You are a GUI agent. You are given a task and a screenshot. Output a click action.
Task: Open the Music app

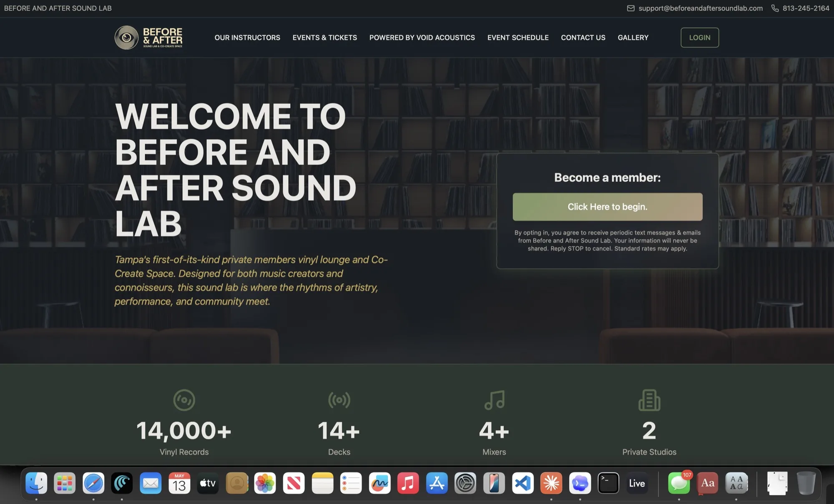point(408,483)
